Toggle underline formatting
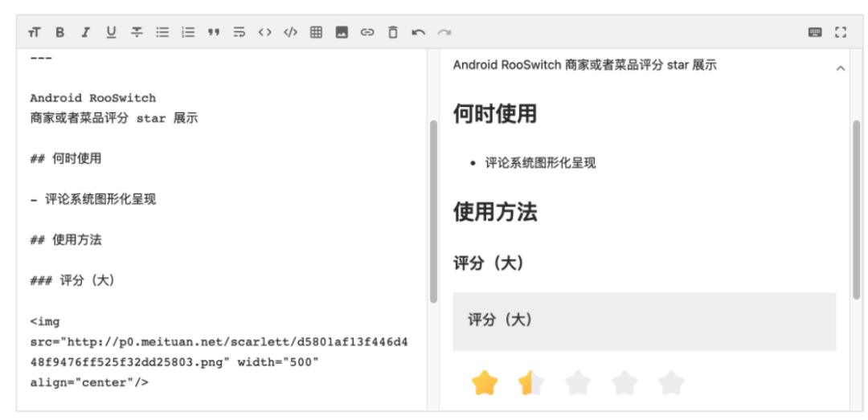 [111, 33]
